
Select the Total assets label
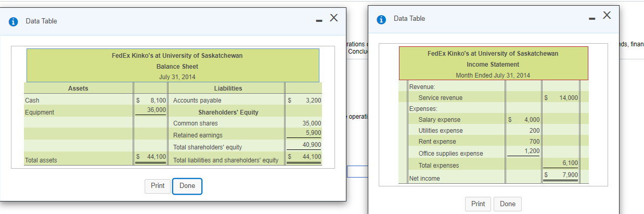click(x=41, y=160)
